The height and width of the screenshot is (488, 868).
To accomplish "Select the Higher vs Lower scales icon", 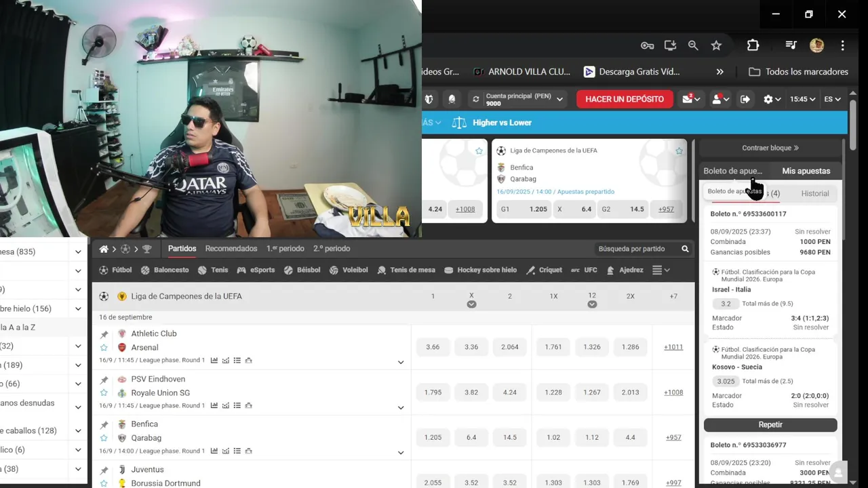I will tap(459, 123).
